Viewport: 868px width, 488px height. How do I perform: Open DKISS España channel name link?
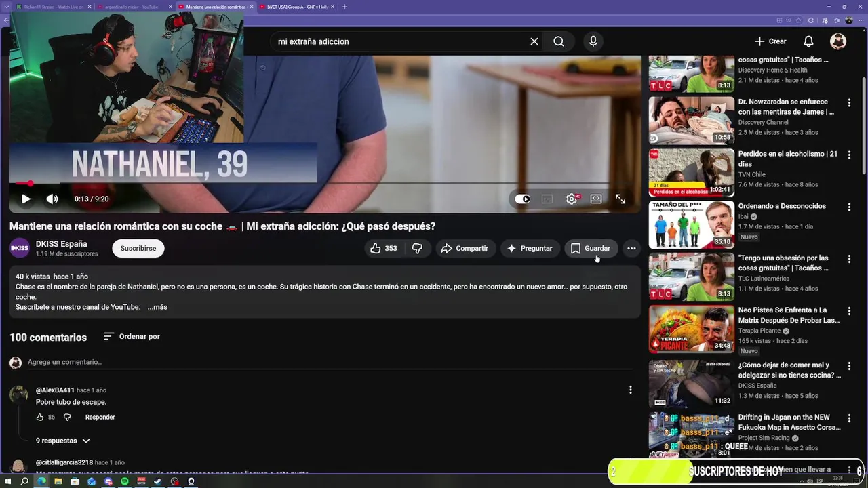[x=62, y=244]
